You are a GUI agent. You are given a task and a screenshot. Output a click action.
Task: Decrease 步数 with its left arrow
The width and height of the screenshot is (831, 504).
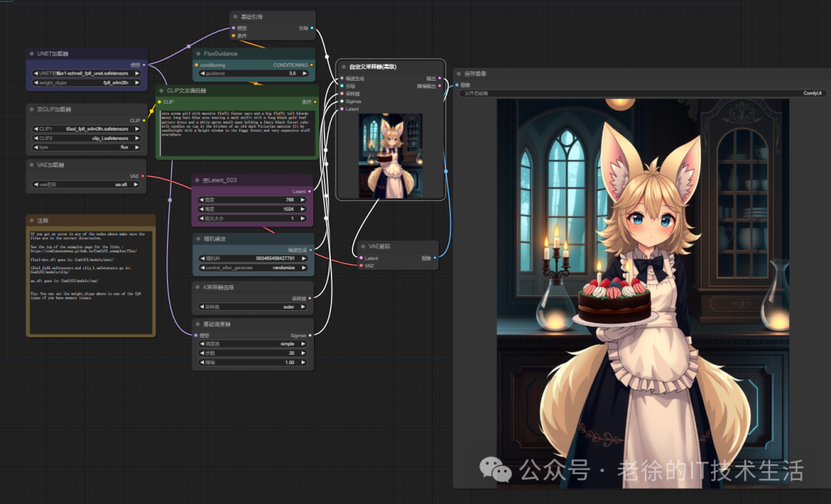point(202,353)
